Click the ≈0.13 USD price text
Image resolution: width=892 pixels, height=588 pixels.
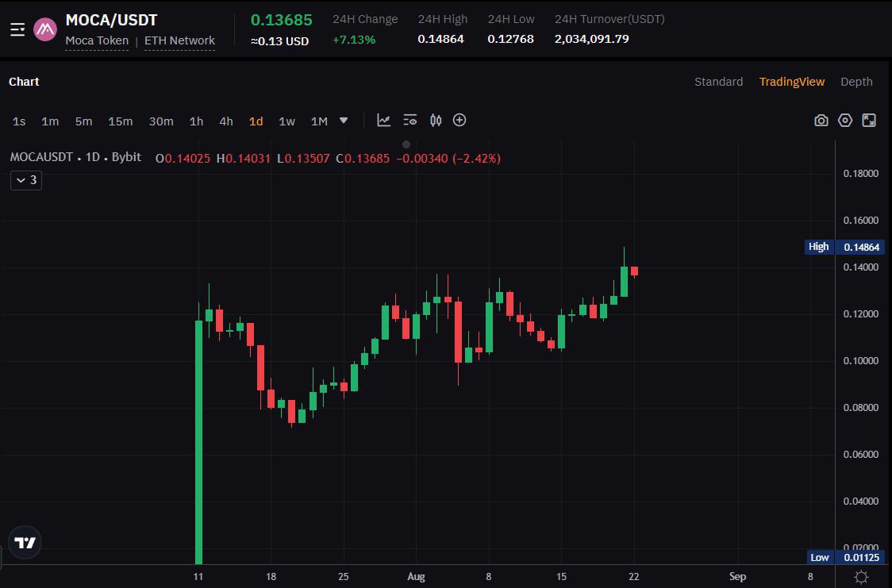(280, 41)
